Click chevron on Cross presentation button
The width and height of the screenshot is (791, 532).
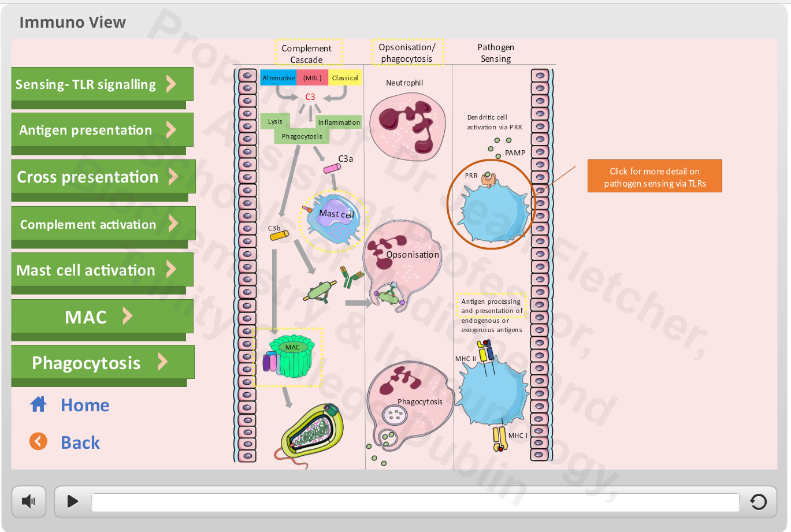point(173,176)
